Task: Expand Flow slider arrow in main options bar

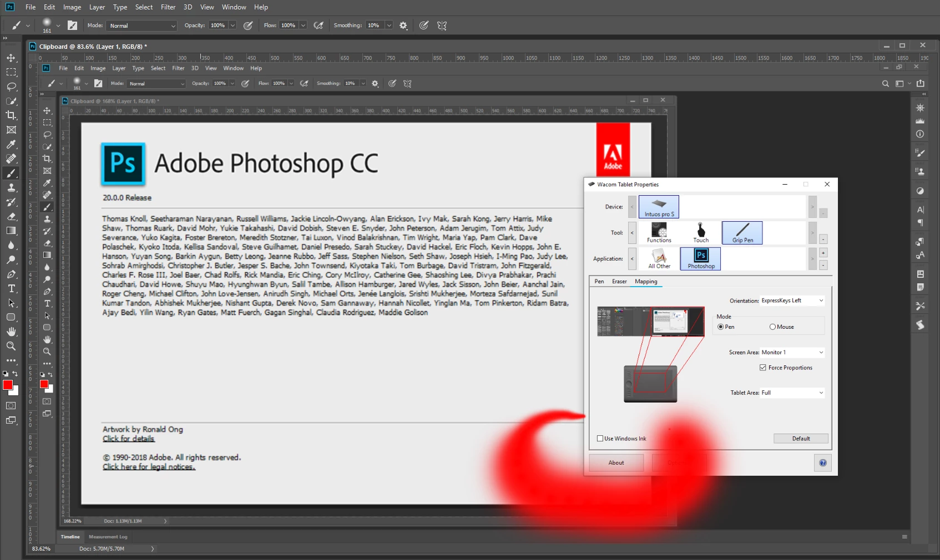Action: [303, 26]
